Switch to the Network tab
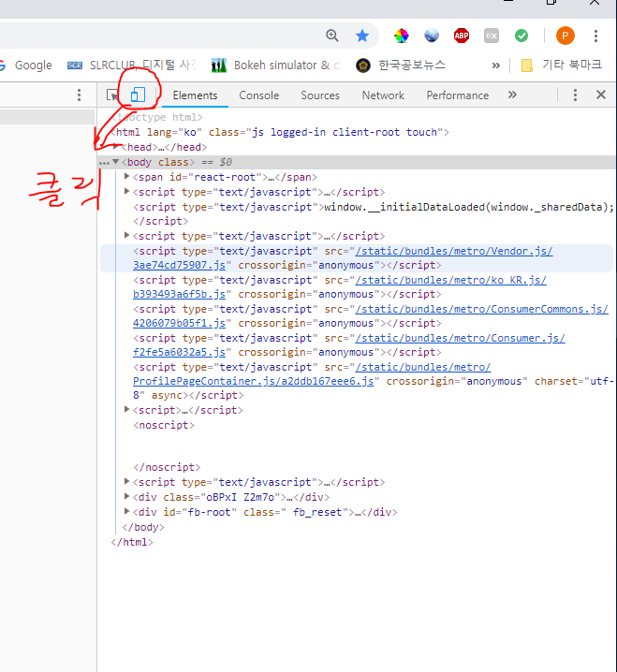Viewport: 617px width, 672px height. pos(383,95)
